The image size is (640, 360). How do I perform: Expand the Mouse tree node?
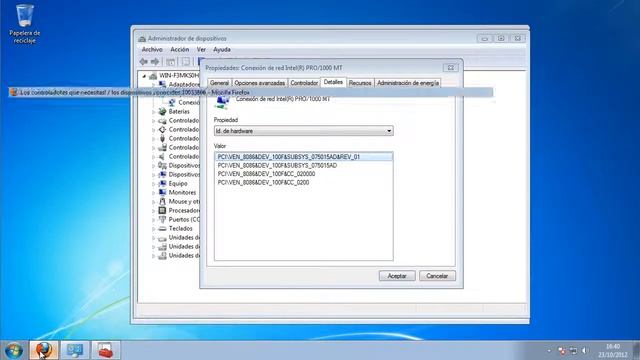pos(154,202)
